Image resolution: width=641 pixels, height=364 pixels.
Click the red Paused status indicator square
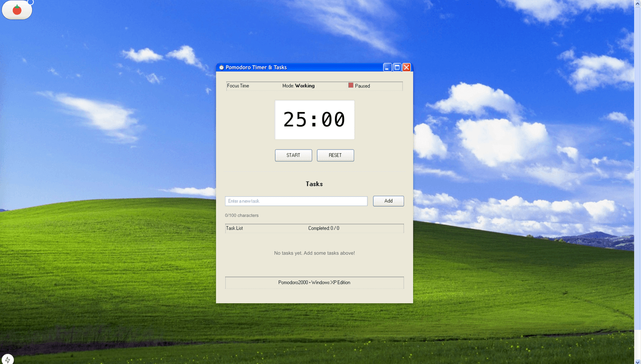click(x=351, y=85)
